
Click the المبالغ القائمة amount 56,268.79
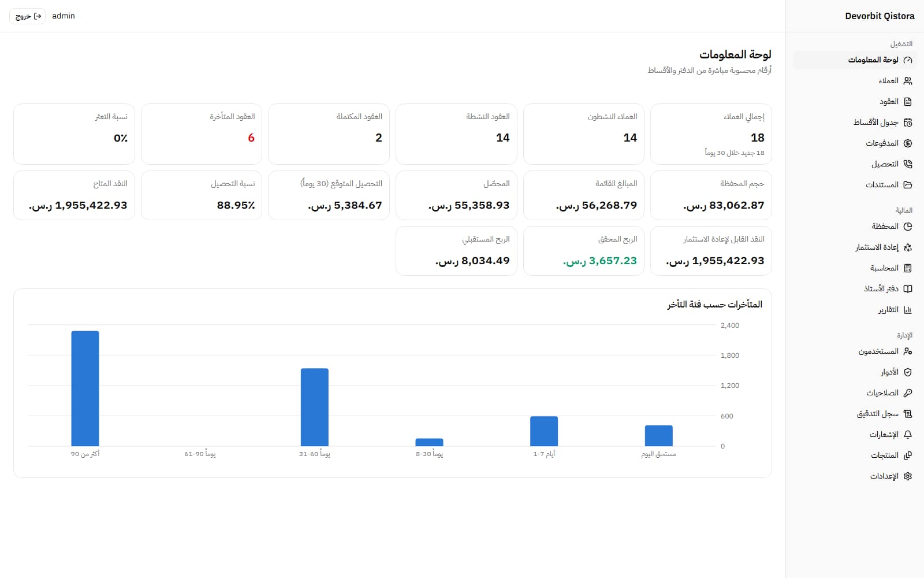tap(597, 205)
